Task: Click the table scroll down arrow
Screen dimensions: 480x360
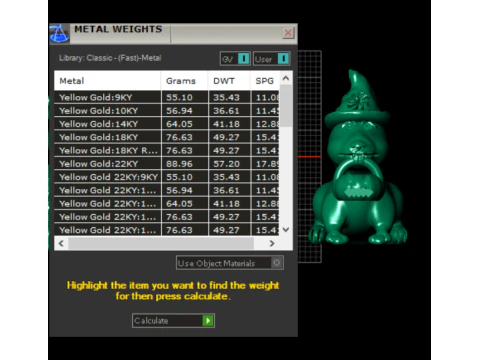Action: pyautogui.click(x=286, y=229)
